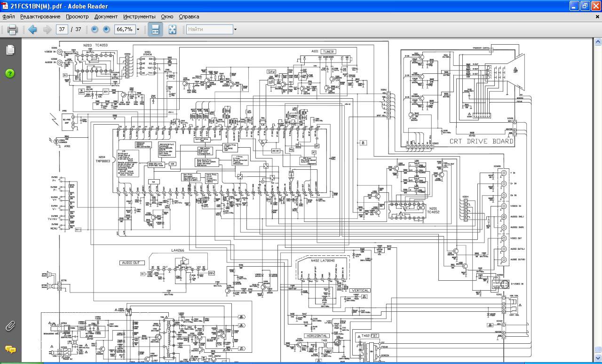This screenshot has height=364, width=602.
Task: Click the page number field showing 37
Action: point(62,29)
